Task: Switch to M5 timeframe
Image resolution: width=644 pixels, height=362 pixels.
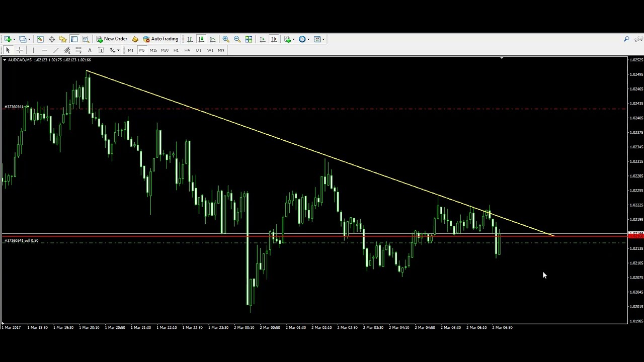Action: coord(142,50)
